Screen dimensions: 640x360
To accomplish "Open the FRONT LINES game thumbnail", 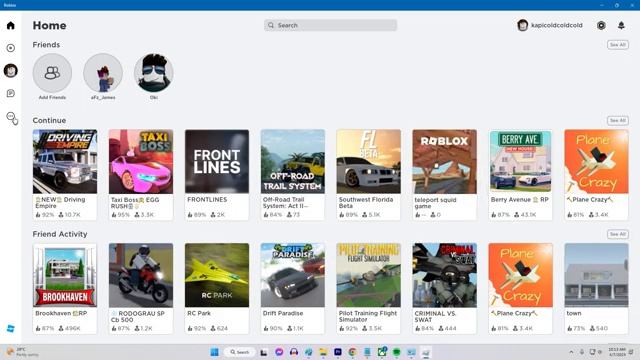I will [x=217, y=162].
